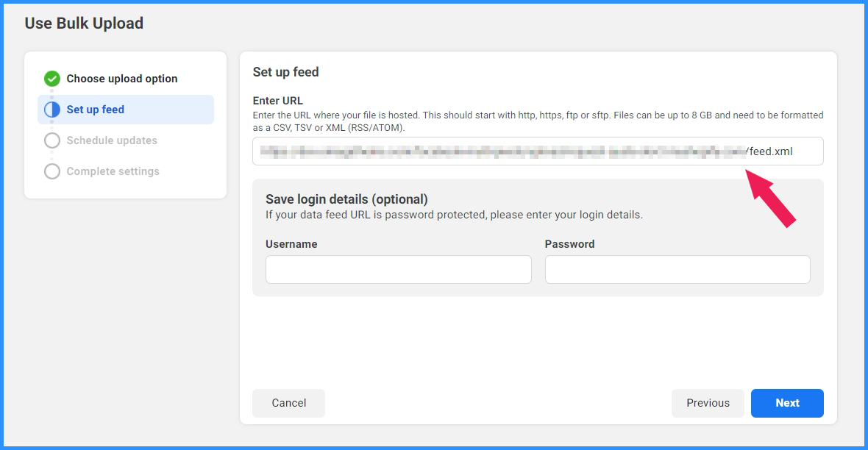Go back with the Previous button
Screen dimensions: 868x450
[708, 403]
